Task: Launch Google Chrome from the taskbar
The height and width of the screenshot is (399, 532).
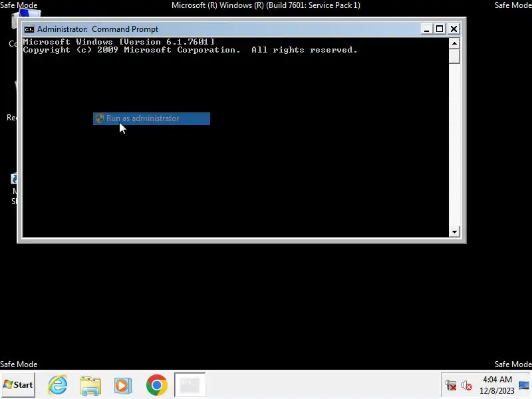Action: (157, 385)
